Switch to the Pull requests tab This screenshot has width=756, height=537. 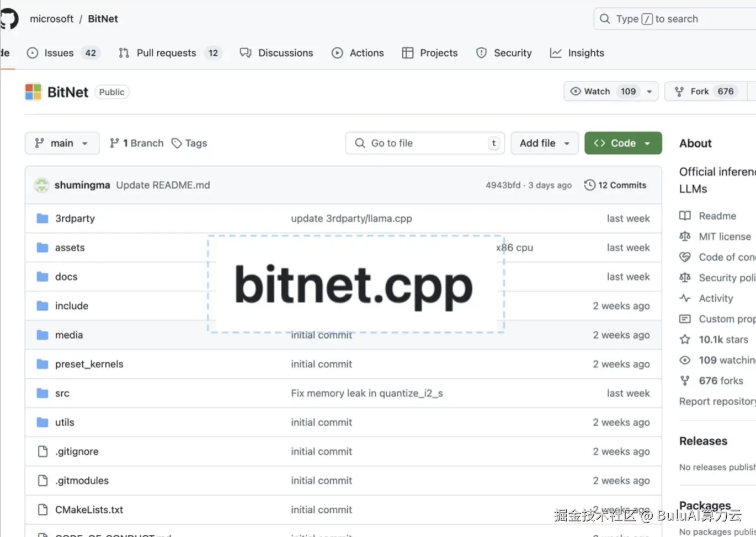click(169, 53)
